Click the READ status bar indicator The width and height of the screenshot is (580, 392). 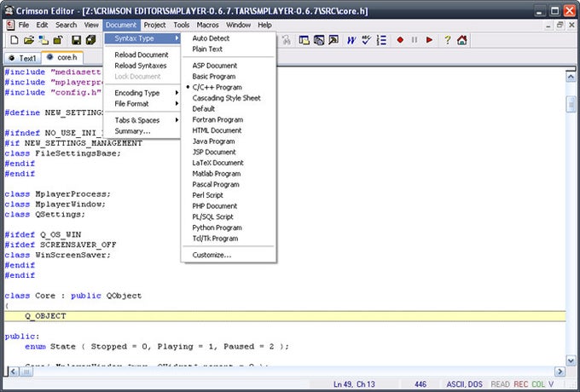pos(500,384)
